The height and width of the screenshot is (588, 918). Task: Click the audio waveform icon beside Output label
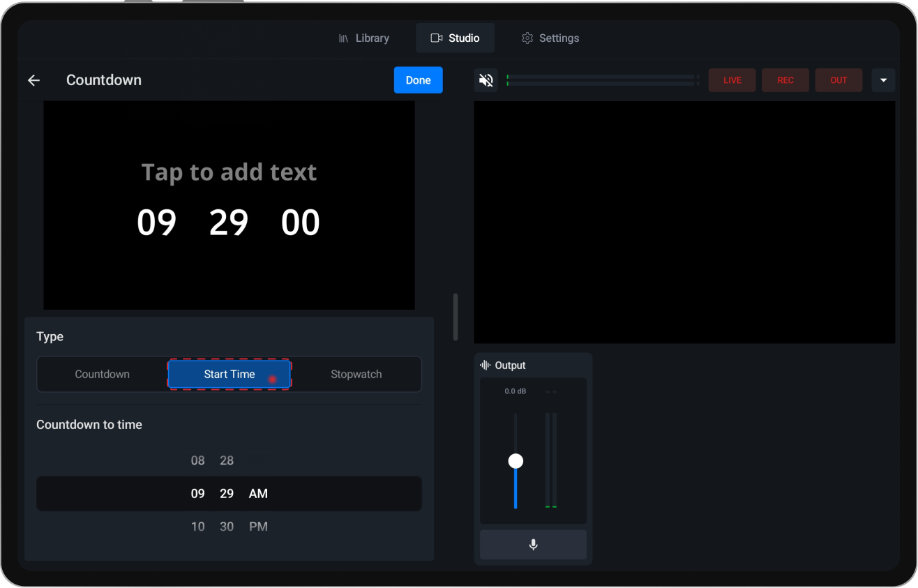tap(484, 365)
